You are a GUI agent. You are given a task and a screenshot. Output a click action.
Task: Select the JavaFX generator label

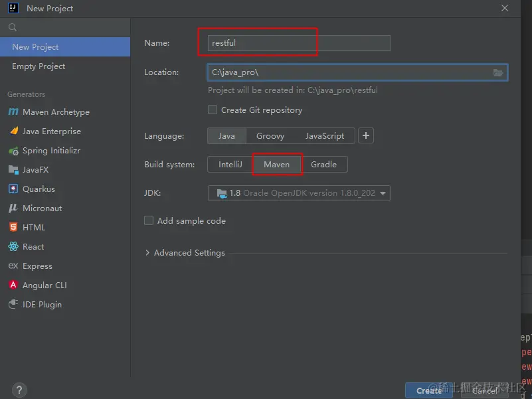[36, 170]
